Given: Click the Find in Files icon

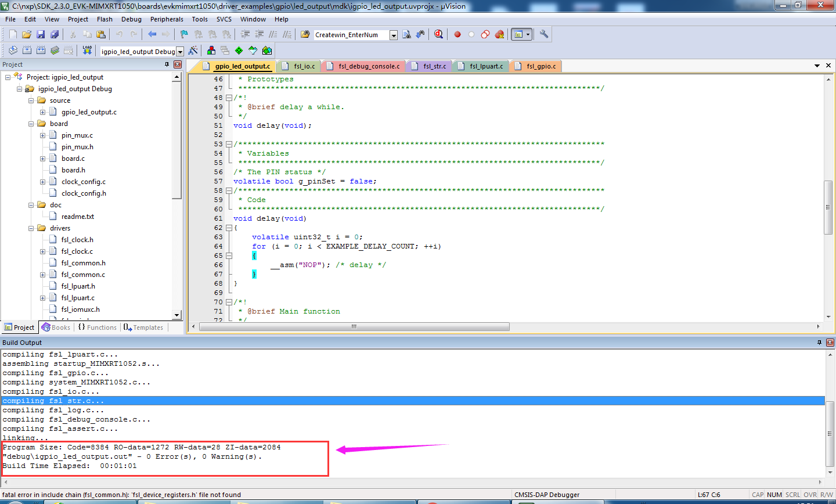Looking at the screenshot, I should click(x=305, y=35).
